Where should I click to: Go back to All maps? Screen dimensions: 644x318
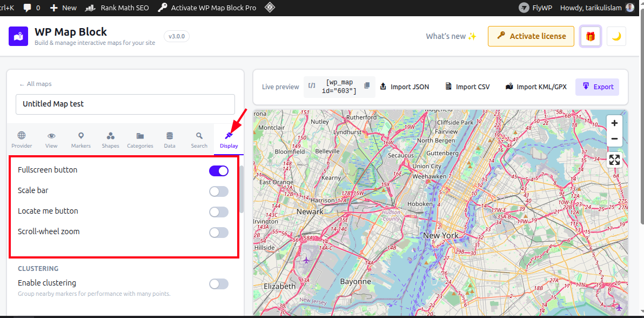tap(35, 84)
